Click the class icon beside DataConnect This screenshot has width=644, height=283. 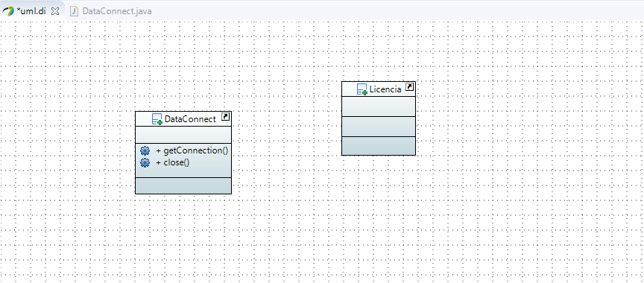tap(157, 119)
